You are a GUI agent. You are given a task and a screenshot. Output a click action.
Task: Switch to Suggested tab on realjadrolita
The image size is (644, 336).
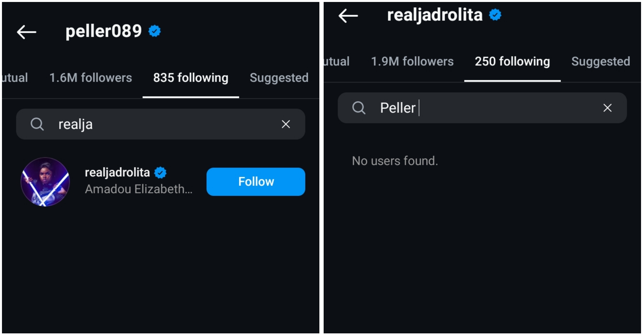(x=601, y=62)
